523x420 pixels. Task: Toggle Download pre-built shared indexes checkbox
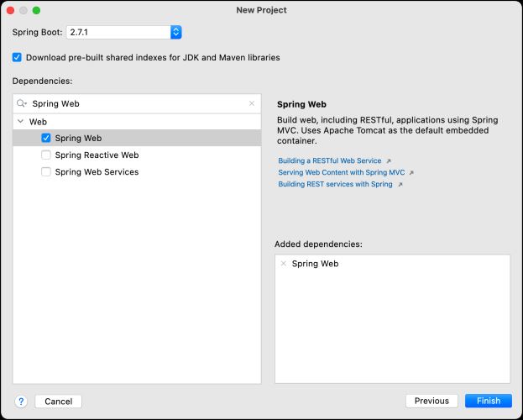pyautogui.click(x=17, y=57)
